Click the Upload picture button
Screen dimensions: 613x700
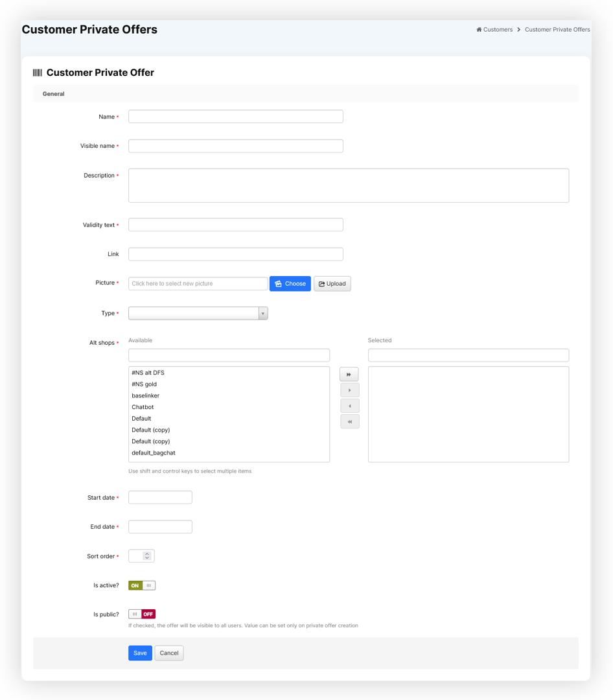[x=332, y=284]
